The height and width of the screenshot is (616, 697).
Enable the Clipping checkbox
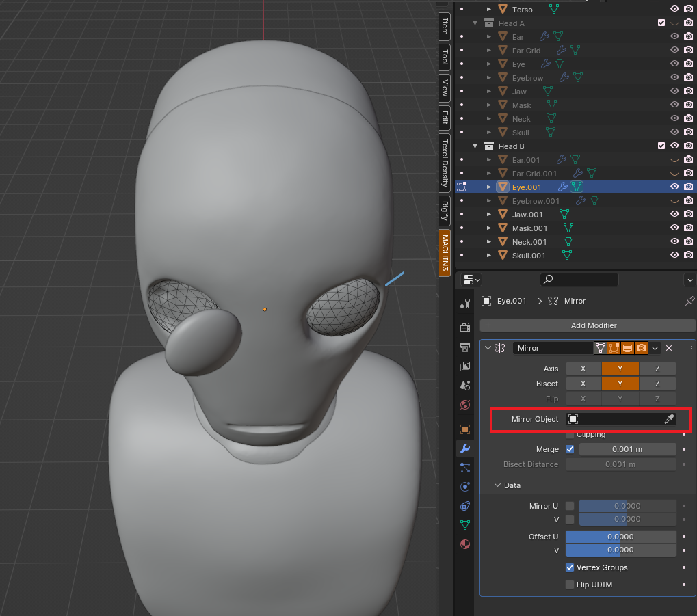[x=570, y=434]
